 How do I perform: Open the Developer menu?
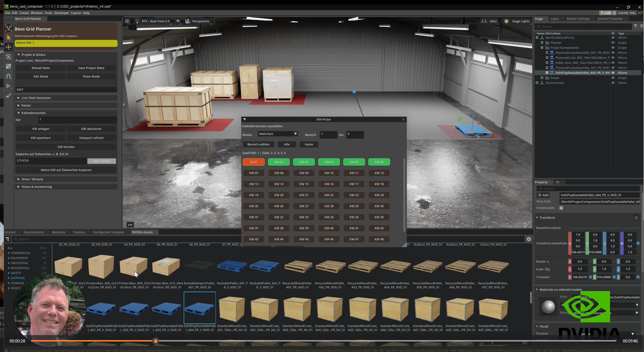click(x=62, y=13)
